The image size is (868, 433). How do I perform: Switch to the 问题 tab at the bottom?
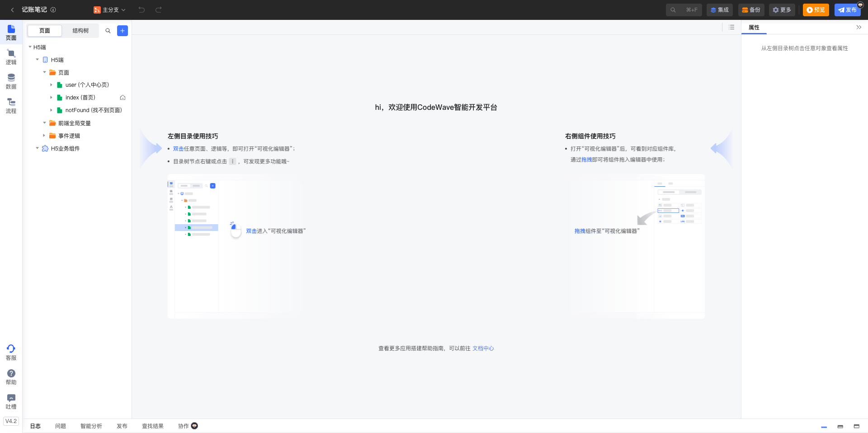click(60, 426)
